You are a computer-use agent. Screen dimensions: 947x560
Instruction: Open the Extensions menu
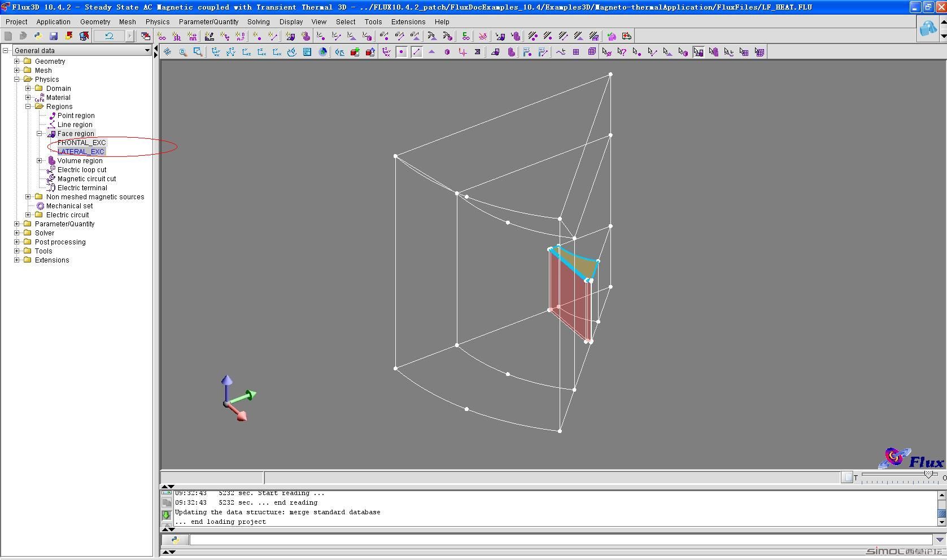coord(408,21)
